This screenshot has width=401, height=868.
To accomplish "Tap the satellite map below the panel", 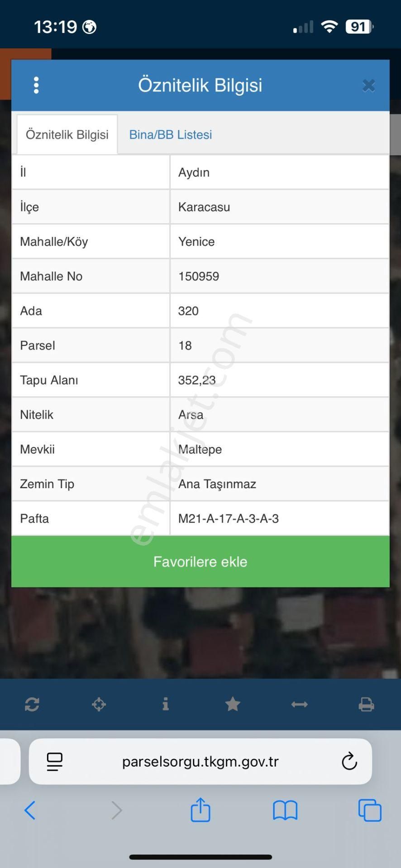I will (x=200, y=633).
